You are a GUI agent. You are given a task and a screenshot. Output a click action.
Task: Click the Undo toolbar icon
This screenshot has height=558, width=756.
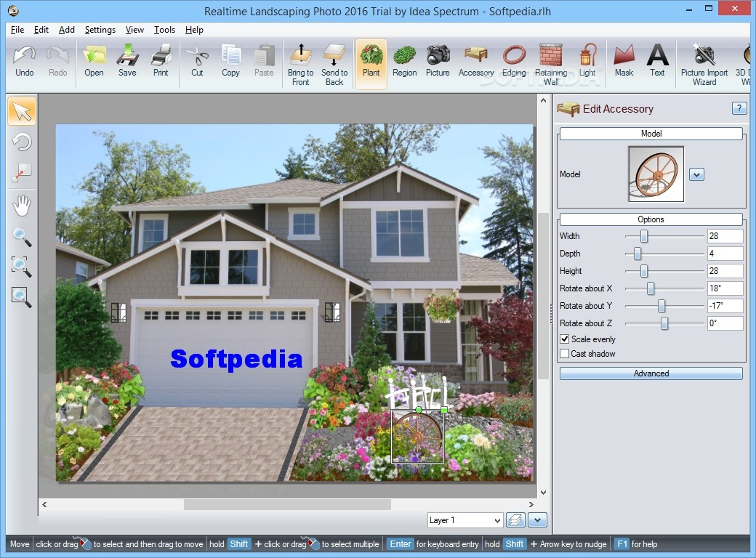(x=24, y=62)
